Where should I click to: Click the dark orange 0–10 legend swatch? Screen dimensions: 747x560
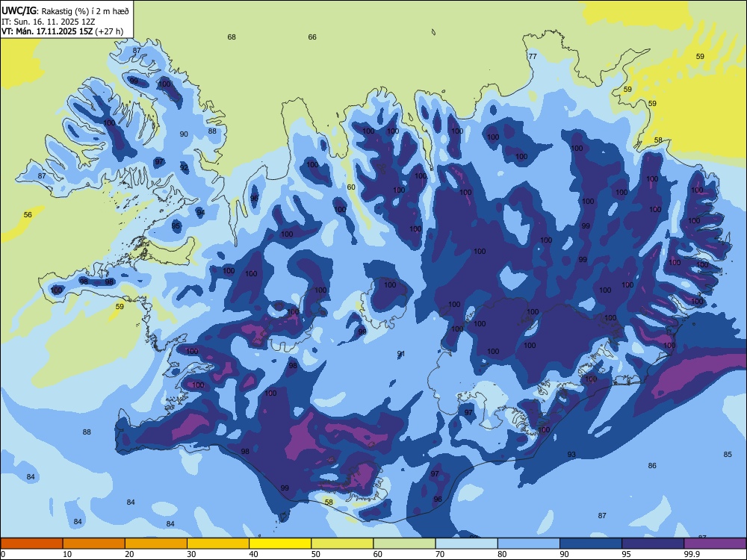coord(31,544)
